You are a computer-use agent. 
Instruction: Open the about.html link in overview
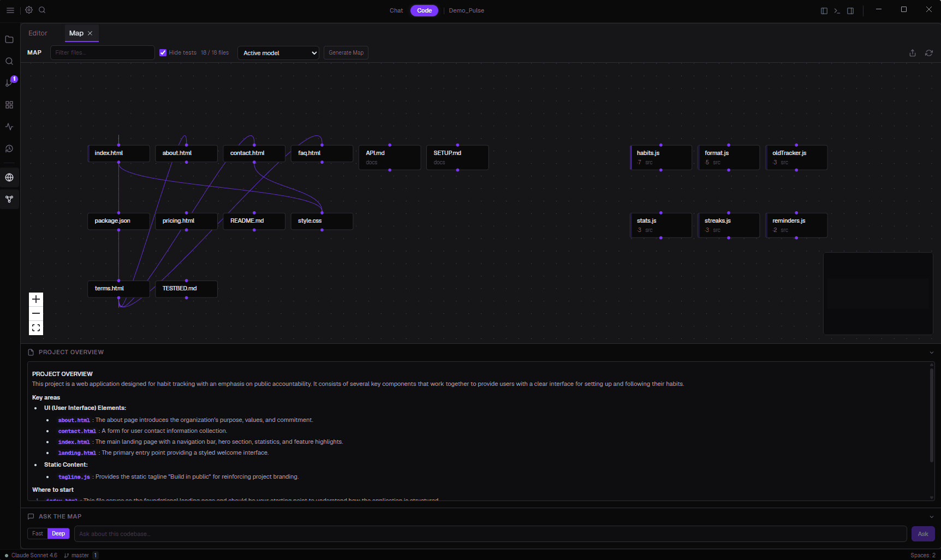click(74, 420)
